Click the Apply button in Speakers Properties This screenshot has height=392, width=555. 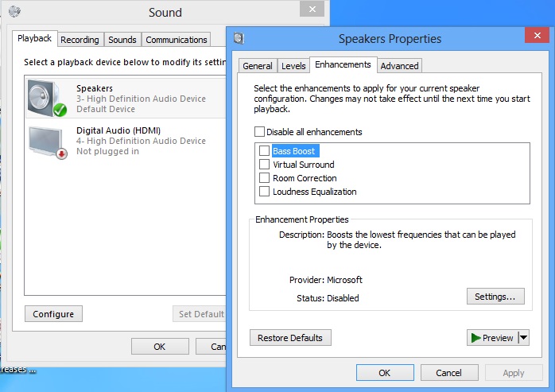point(513,373)
